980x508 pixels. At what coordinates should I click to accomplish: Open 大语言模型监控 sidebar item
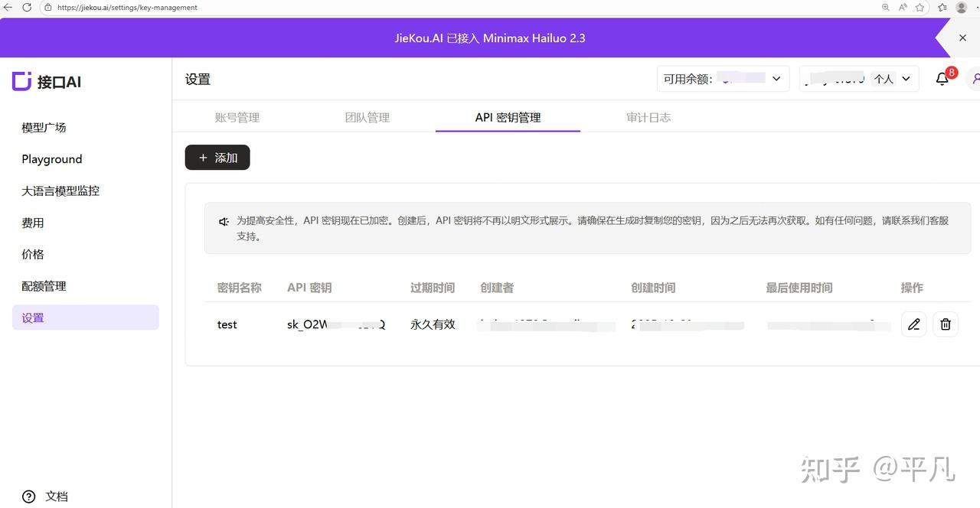tap(60, 190)
